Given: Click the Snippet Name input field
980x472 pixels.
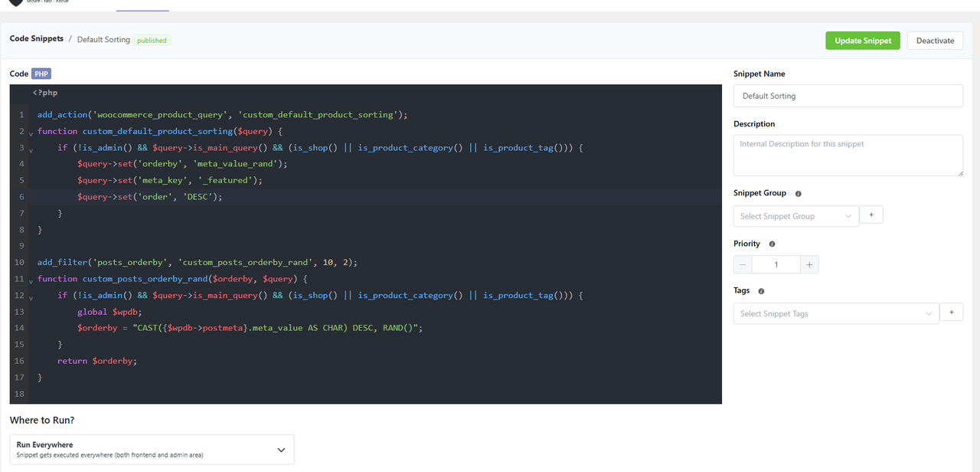Looking at the screenshot, I should click(848, 96).
